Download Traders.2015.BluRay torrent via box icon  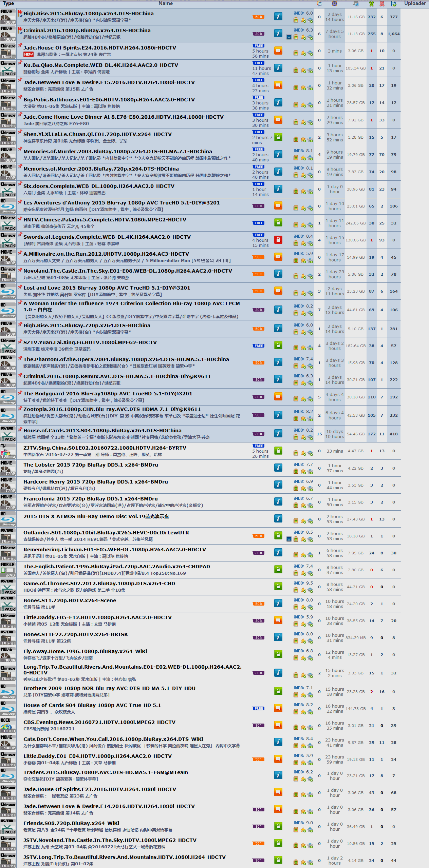[x=296, y=779]
